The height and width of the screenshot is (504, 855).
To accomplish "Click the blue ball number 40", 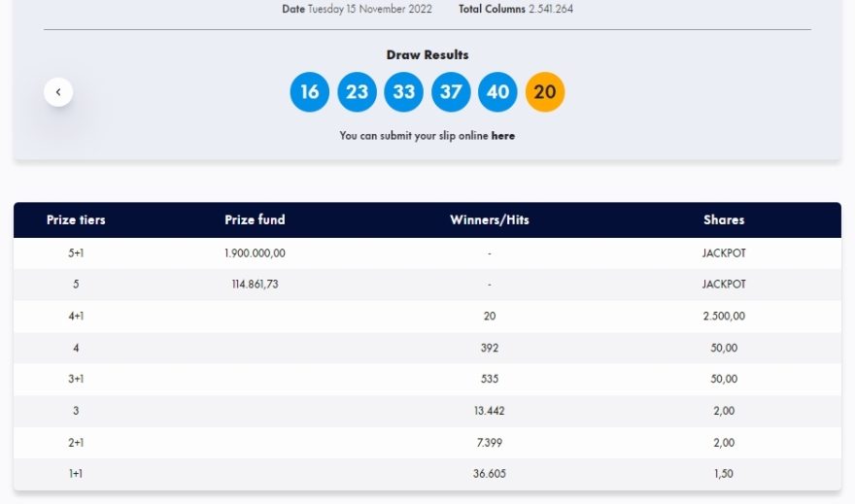I will pyautogui.click(x=497, y=92).
